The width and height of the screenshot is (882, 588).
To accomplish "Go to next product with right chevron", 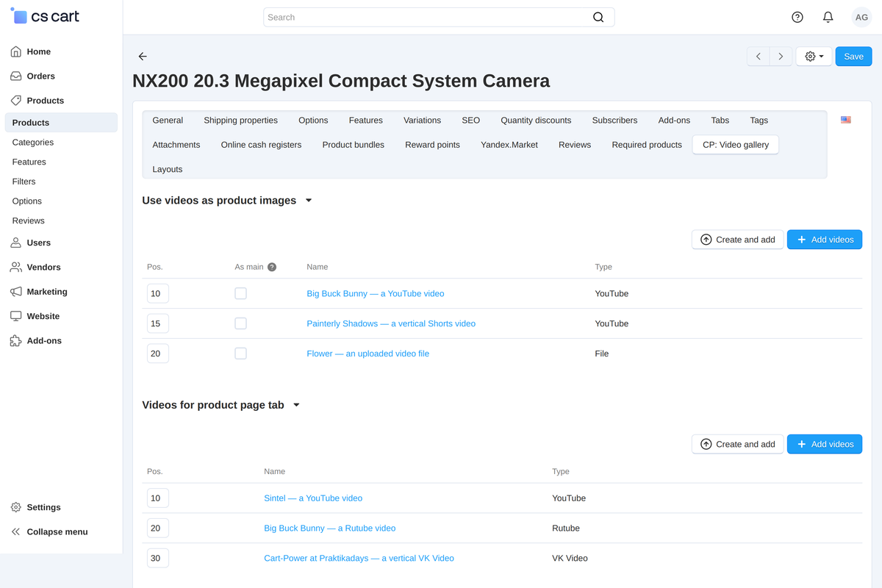I will pyautogui.click(x=781, y=57).
